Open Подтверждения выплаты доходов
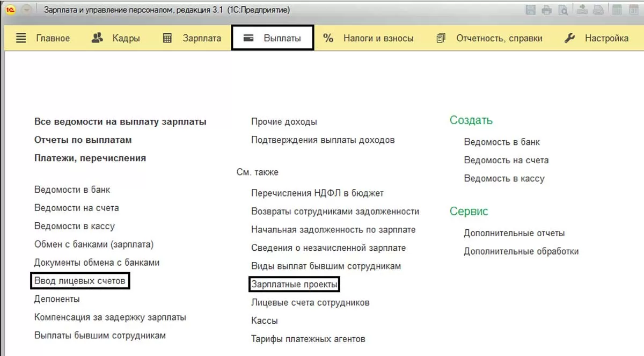The image size is (644, 356). [323, 140]
